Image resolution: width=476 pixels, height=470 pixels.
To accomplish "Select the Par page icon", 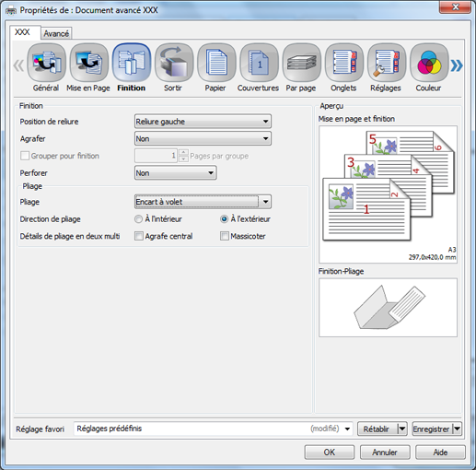I will click(302, 63).
